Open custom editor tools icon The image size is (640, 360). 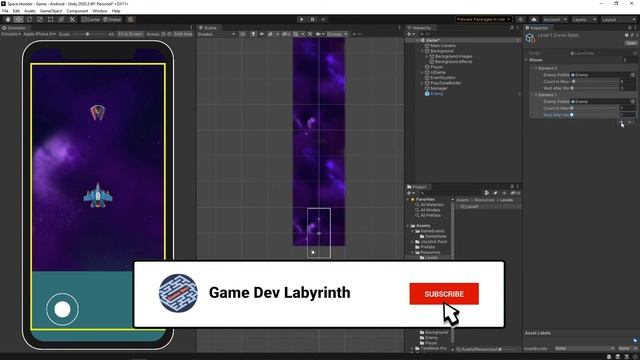click(72, 20)
